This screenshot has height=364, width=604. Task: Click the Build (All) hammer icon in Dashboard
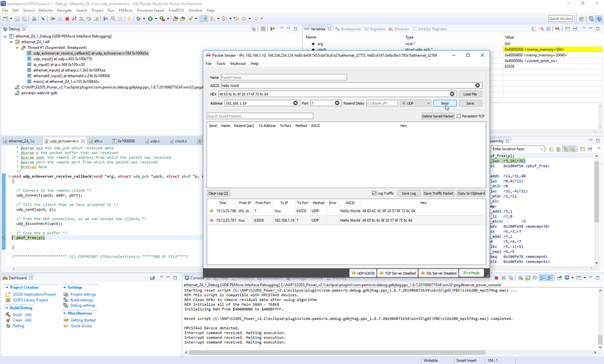point(8,315)
